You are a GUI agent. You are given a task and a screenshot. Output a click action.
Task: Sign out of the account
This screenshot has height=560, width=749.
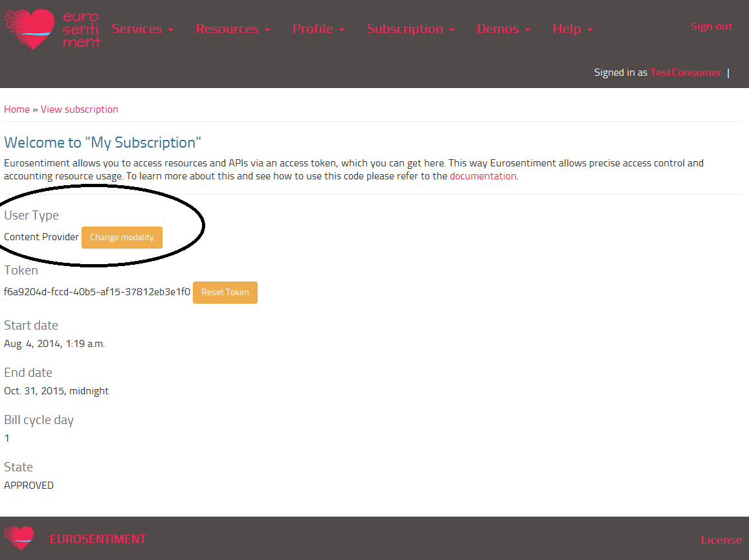pyautogui.click(x=711, y=27)
